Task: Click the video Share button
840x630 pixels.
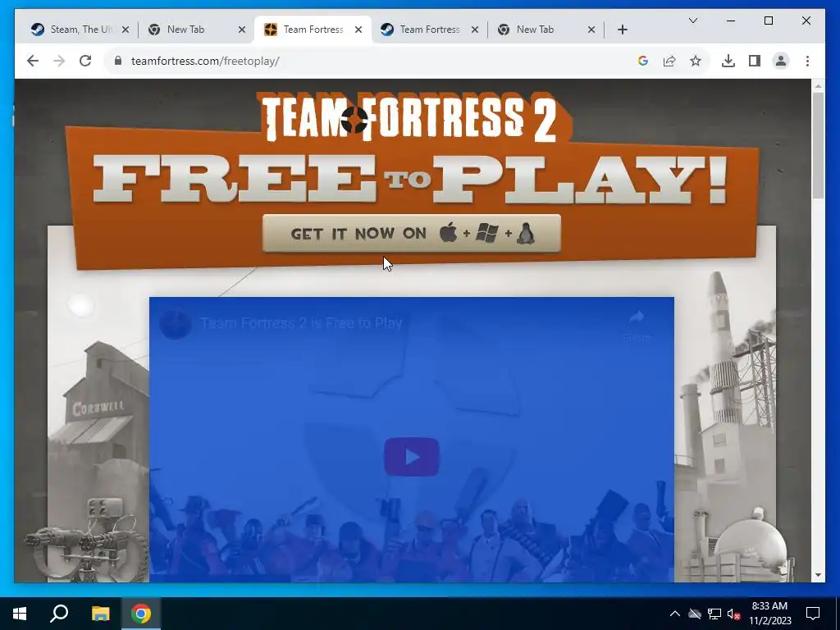Action: (637, 326)
